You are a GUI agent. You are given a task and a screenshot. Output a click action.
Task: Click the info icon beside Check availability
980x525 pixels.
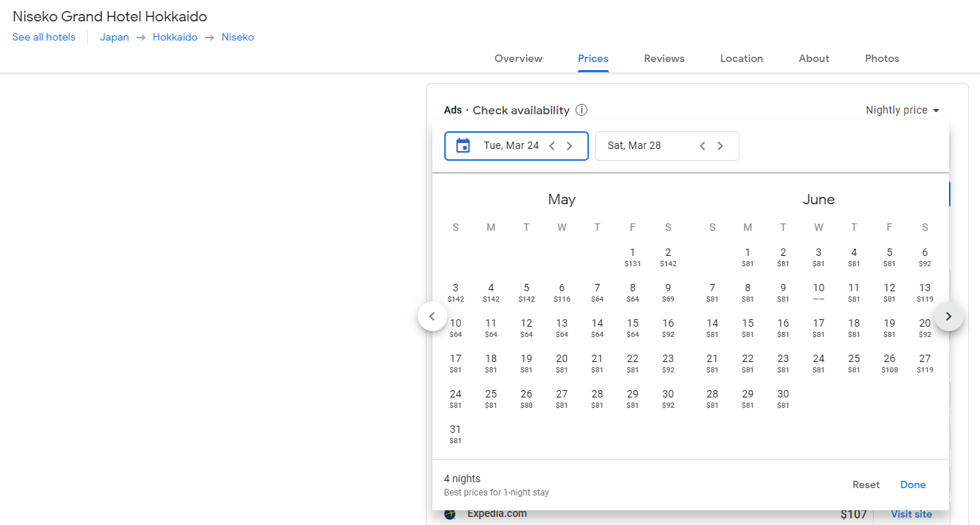tap(582, 111)
